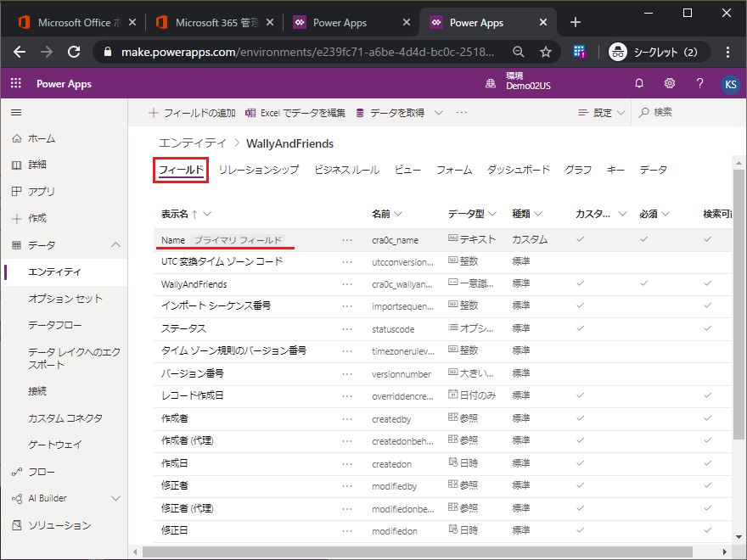This screenshot has width=747, height=560.
Task: Collapse the データ section in sidebar
Action: [115, 244]
